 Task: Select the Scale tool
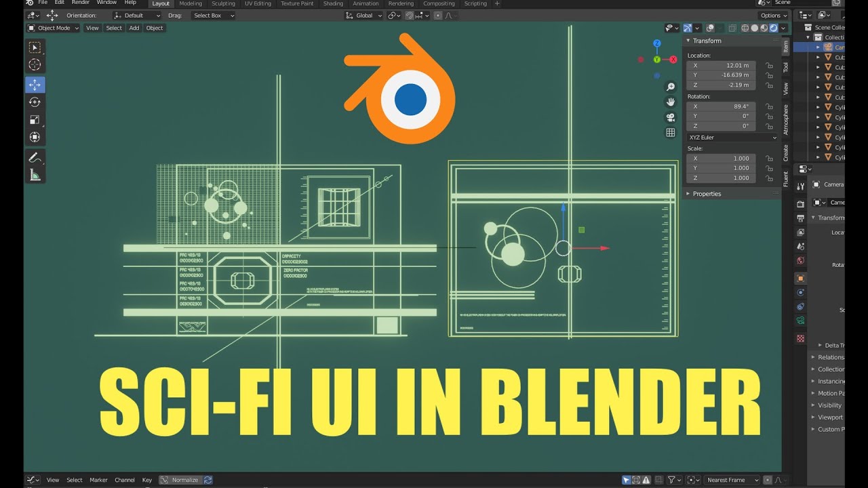click(x=35, y=119)
